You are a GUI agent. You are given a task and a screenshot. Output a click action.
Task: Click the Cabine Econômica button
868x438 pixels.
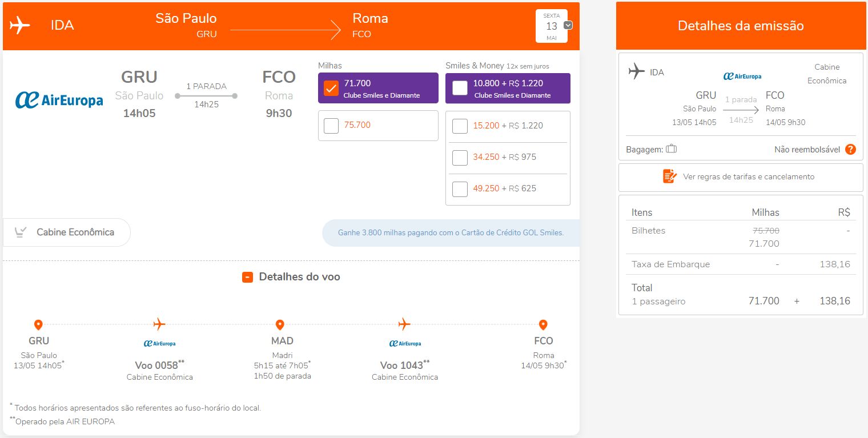[x=67, y=232]
